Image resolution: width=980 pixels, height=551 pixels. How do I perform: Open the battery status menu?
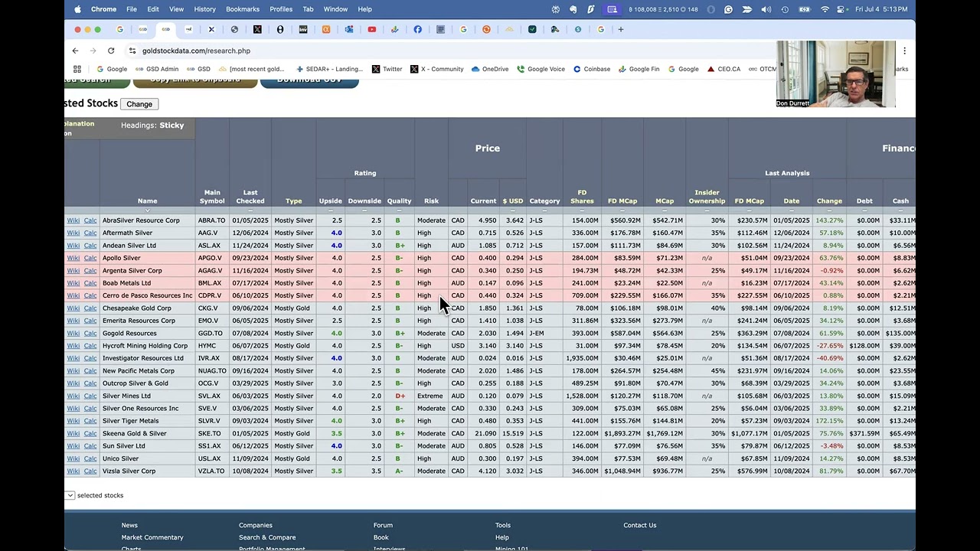coord(805,9)
